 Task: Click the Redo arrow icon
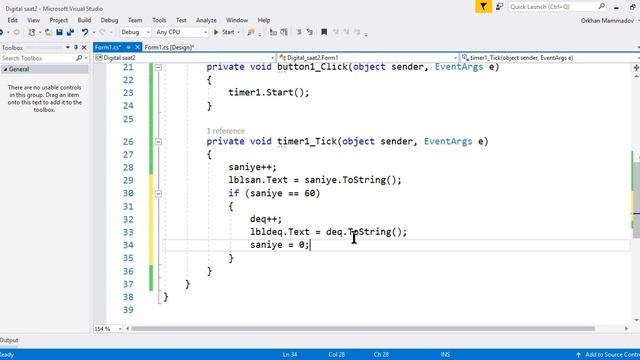tap(102, 32)
